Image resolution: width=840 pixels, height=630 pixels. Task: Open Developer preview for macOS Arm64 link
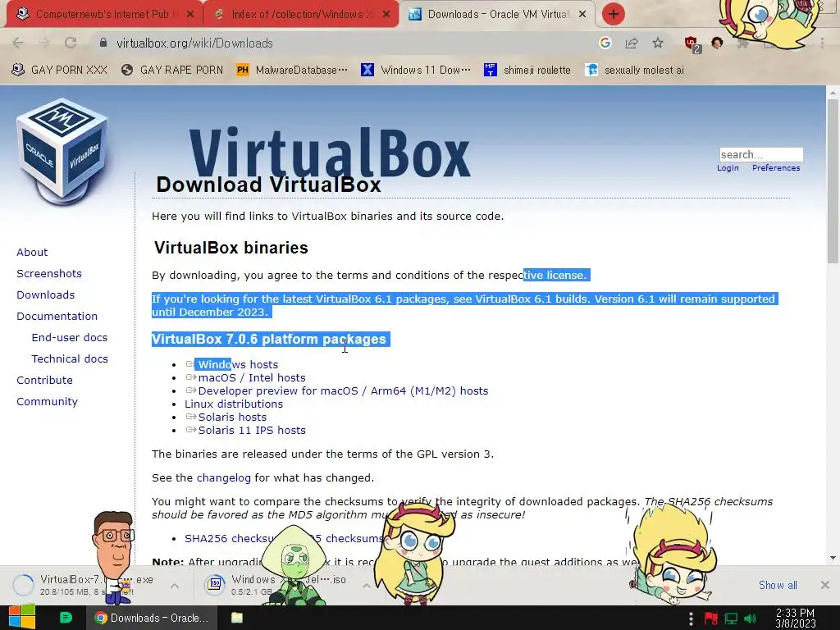coord(343,390)
